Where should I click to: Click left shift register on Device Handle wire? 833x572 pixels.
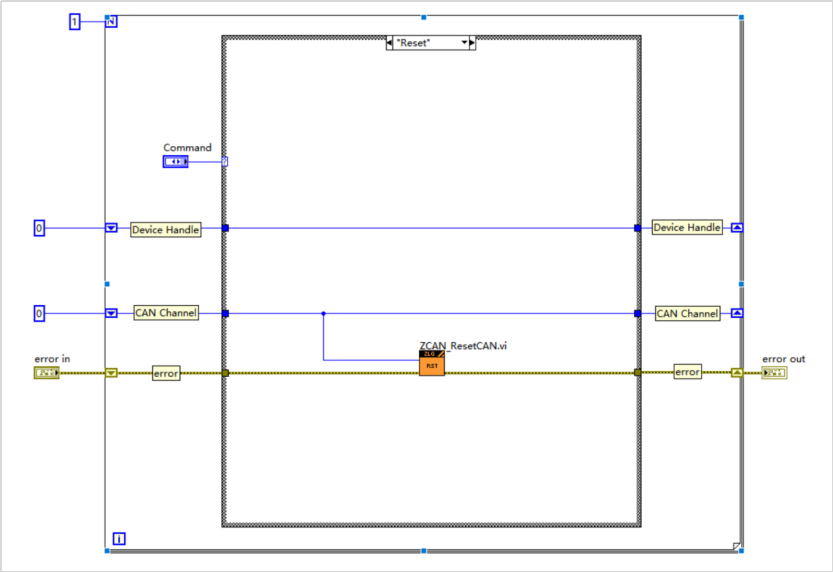point(111,228)
